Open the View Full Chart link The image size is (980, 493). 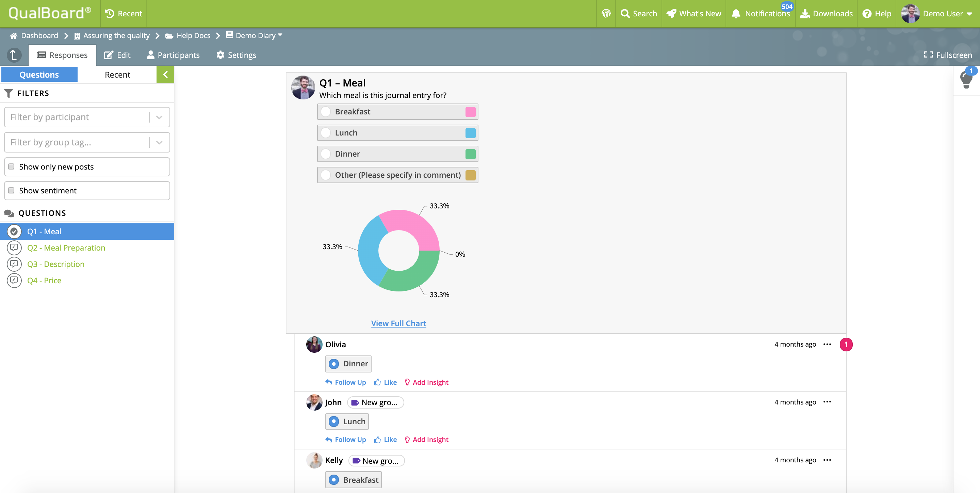(398, 323)
